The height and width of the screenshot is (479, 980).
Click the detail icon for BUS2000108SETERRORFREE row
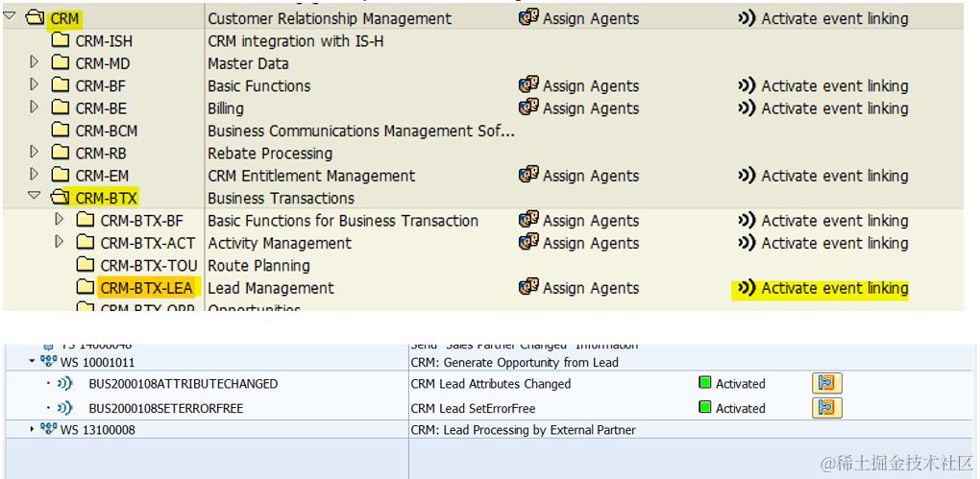pyautogui.click(x=826, y=408)
